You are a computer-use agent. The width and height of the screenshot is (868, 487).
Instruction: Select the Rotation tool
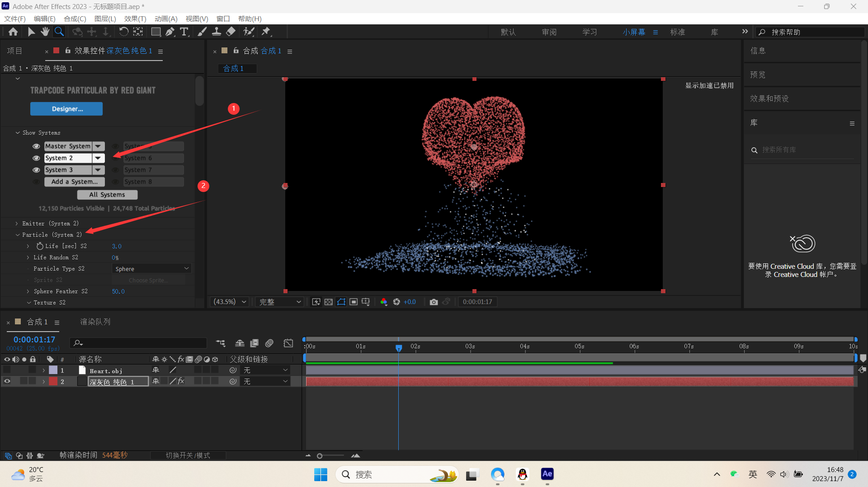click(x=123, y=32)
